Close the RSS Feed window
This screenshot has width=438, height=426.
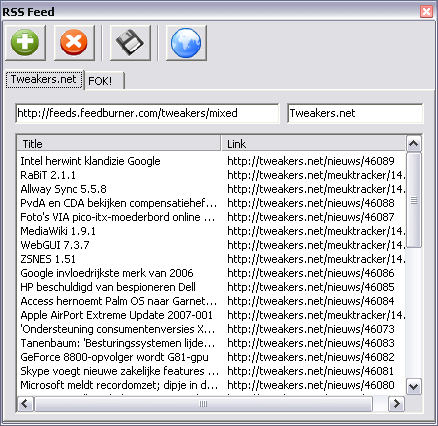coord(426,12)
